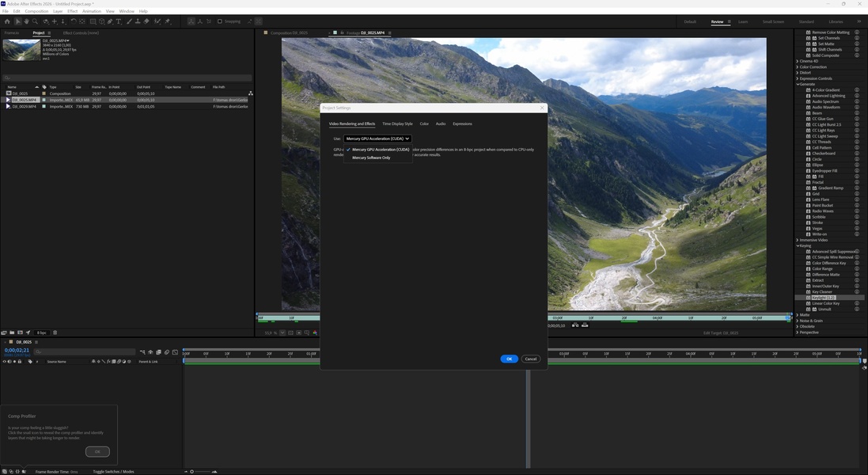Toggle the Snapping checkbox
Image resolution: width=868 pixels, height=475 pixels.
pyautogui.click(x=220, y=21)
